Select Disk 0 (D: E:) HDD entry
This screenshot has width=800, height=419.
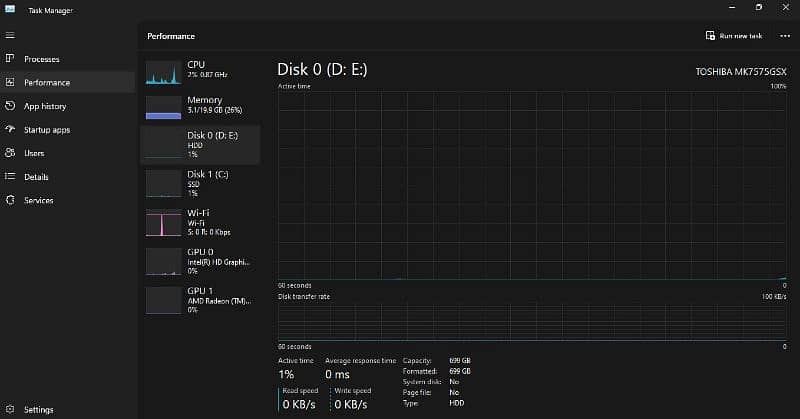tap(200, 144)
